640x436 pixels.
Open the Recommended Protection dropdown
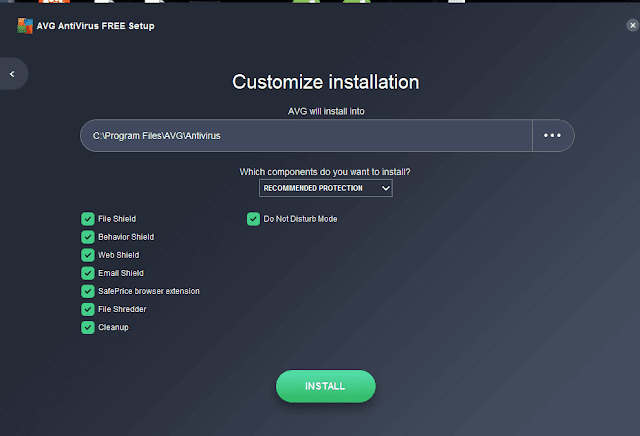pyautogui.click(x=326, y=188)
